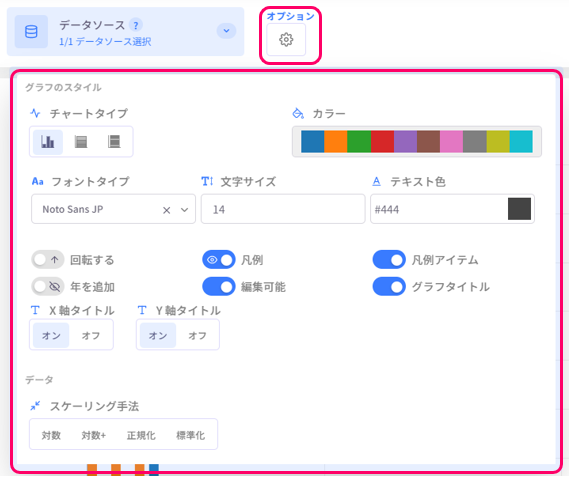Disable the 編集可能 toggle
Image resolution: width=576 pixels, height=485 pixels.
[x=219, y=287]
